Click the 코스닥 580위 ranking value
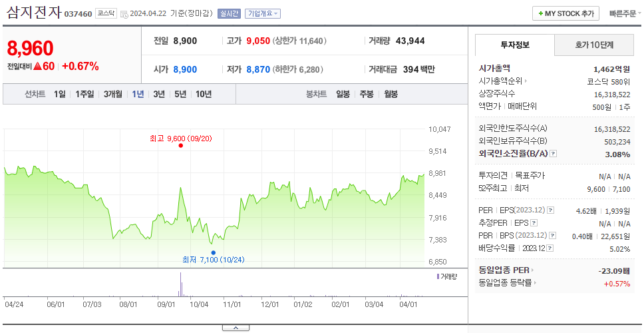This screenshot has height=333, width=644. coord(609,81)
